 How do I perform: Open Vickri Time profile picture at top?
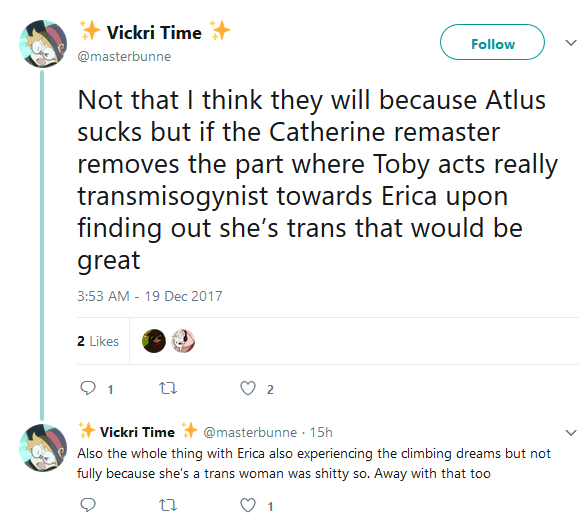tap(43, 44)
